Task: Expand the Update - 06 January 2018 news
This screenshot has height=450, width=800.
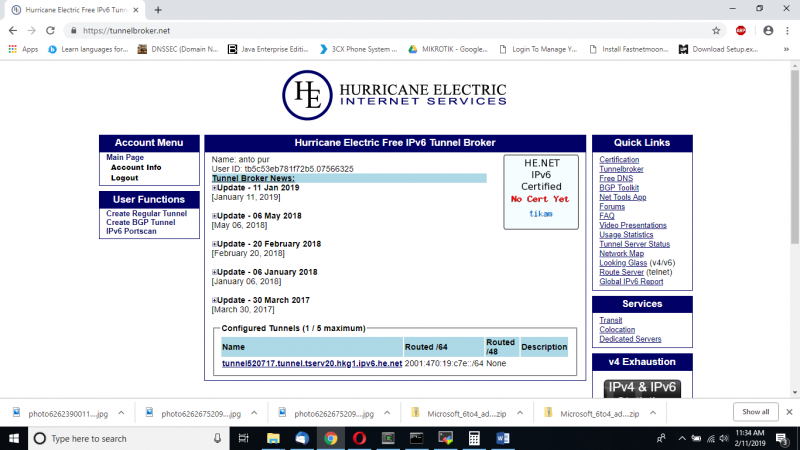Action: click(214, 272)
